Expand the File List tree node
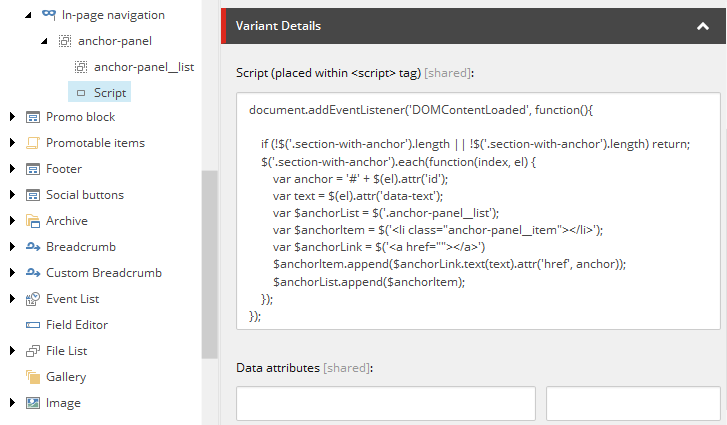The height and width of the screenshot is (425, 727). [x=12, y=351]
